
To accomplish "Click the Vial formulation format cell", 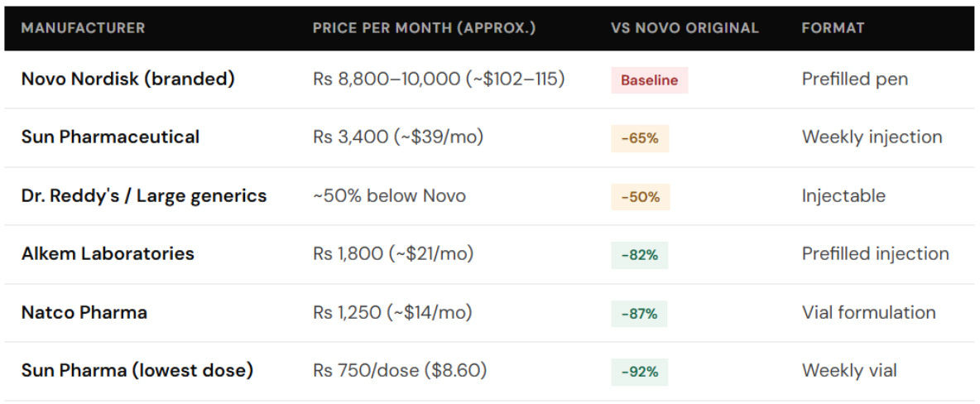I will 868,313.
